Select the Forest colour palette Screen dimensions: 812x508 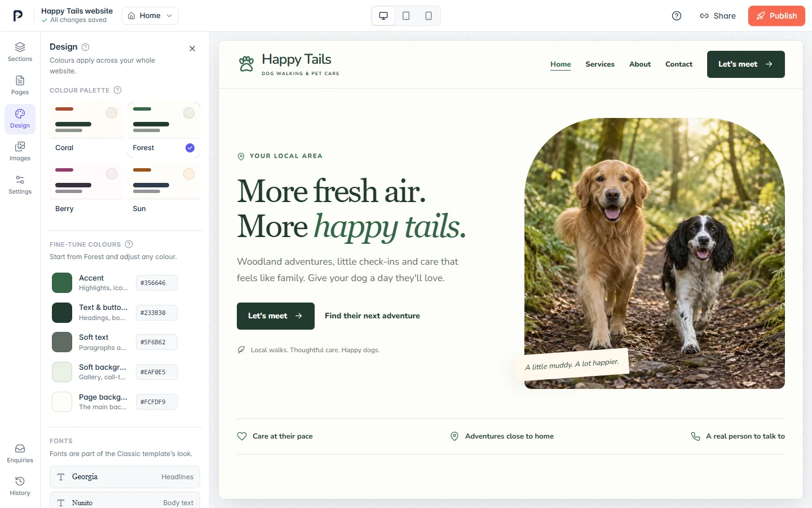click(x=164, y=129)
